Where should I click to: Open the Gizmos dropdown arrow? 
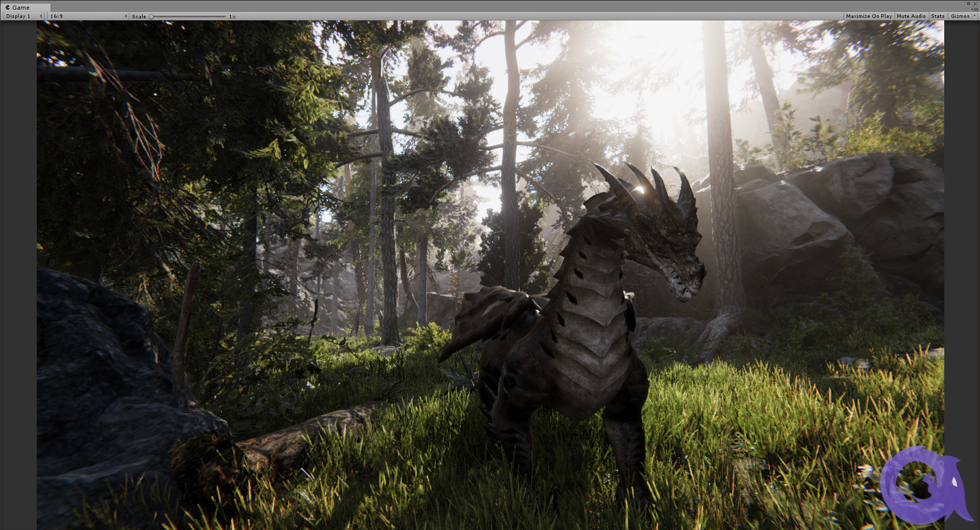[x=974, y=16]
